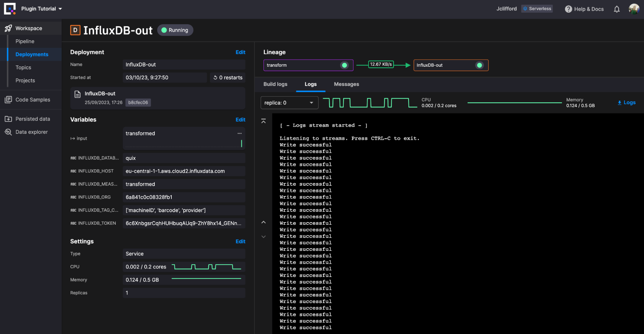Click the INFLUXDB_HOST value field
644x334 pixels.
(x=184, y=171)
